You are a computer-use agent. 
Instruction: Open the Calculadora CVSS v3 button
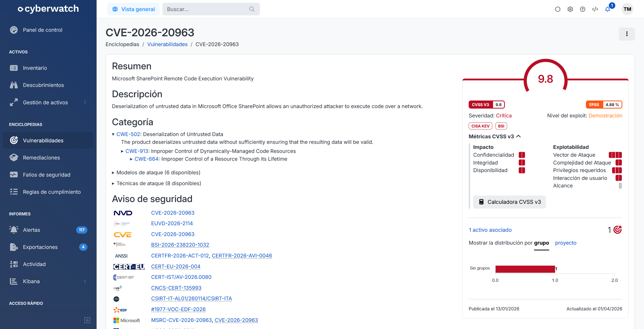point(509,202)
